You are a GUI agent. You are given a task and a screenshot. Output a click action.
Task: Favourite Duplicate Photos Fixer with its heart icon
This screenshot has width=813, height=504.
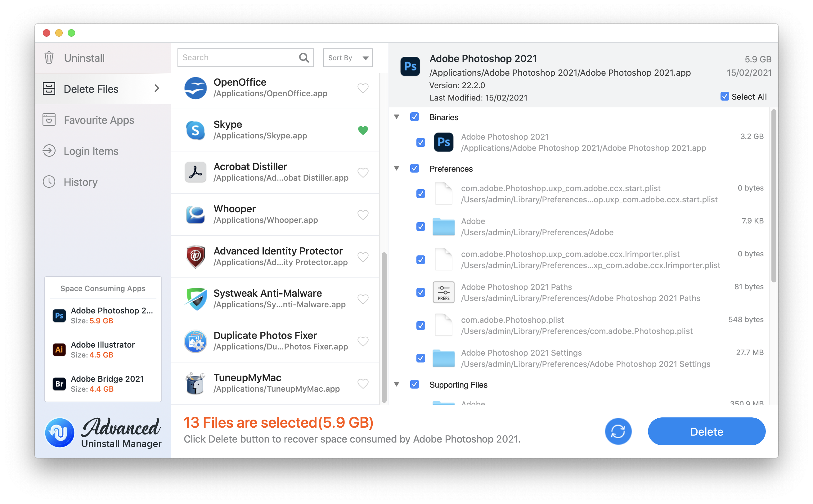(363, 341)
